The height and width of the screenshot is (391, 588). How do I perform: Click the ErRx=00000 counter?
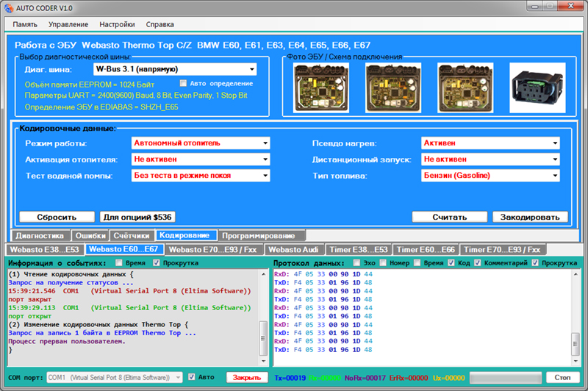(x=409, y=378)
